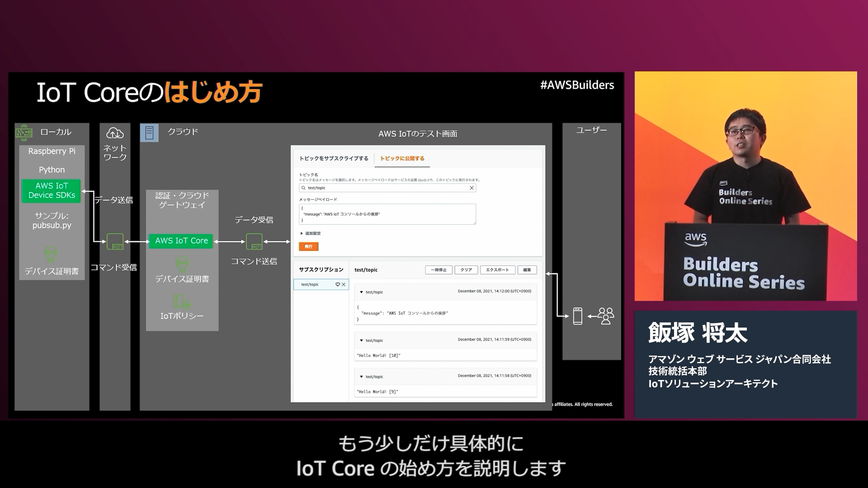Click the クリア clear button
This screenshot has height=488, width=868.
(466, 270)
